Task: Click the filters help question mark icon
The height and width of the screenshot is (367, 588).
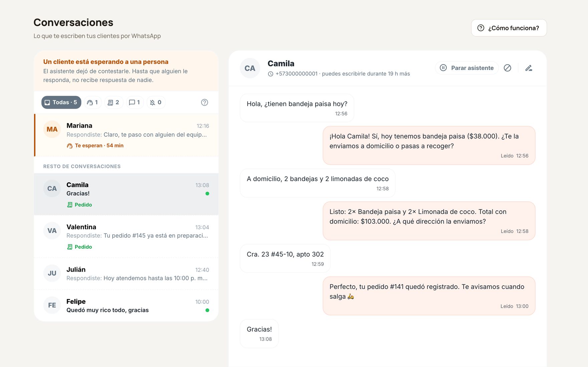Action: (x=205, y=102)
